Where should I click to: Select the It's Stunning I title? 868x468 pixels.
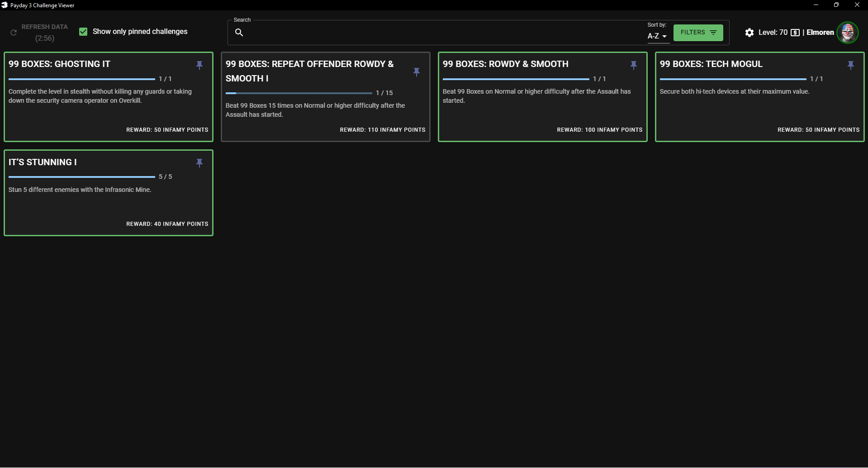(43, 162)
